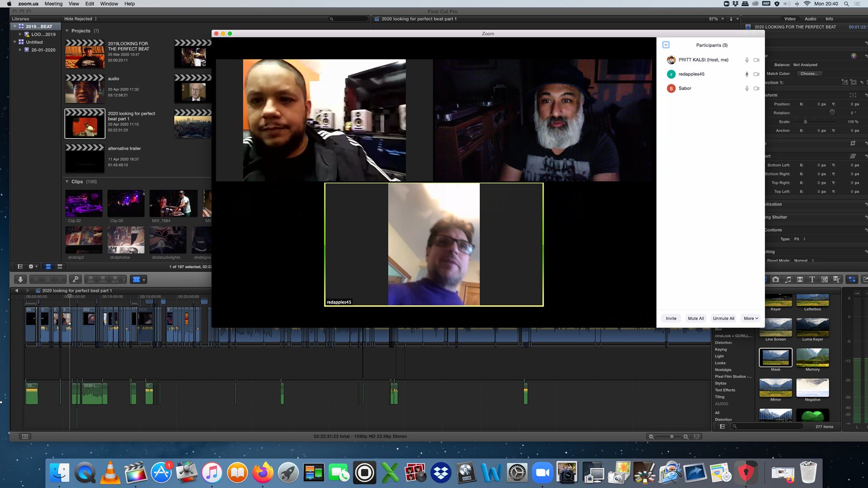Open the Hide Rejected filter dropdown
868x488 pixels.
(81, 19)
